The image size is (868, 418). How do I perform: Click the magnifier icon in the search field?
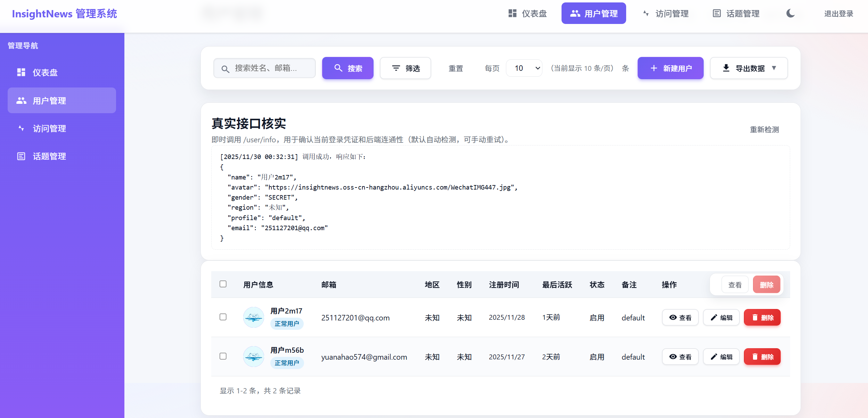click(225, 69)
